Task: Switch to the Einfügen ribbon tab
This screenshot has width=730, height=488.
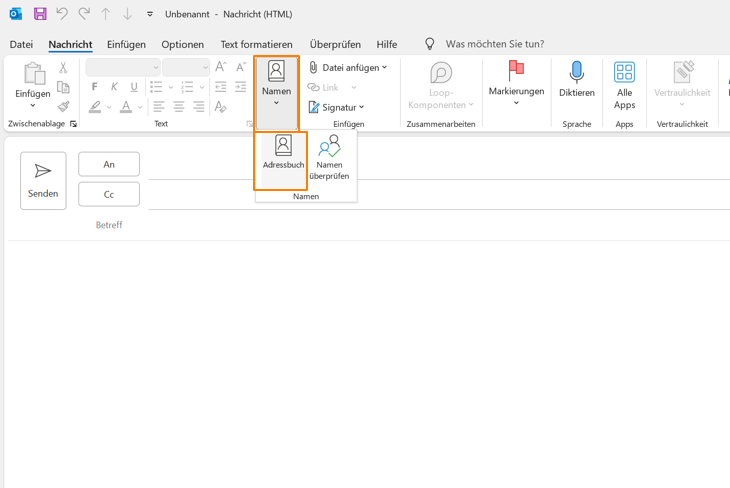Action: coord(126,44)
